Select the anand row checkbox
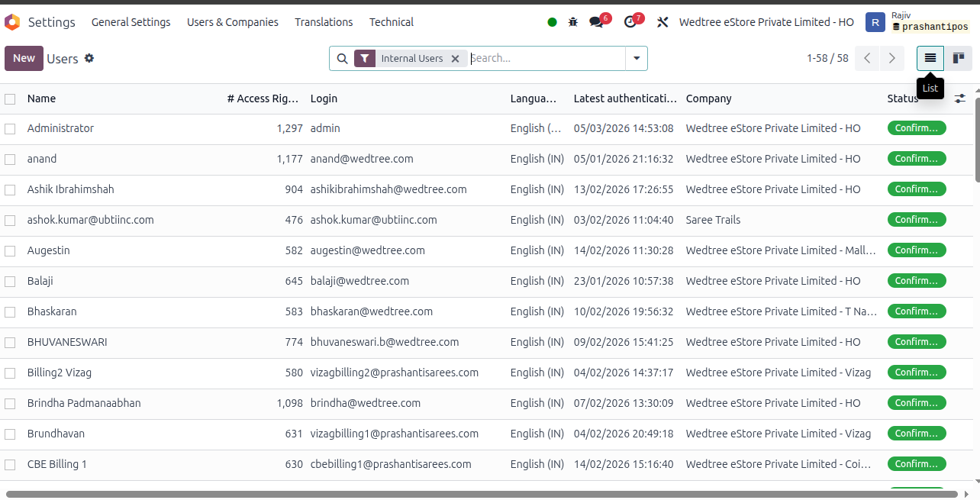 10,160
